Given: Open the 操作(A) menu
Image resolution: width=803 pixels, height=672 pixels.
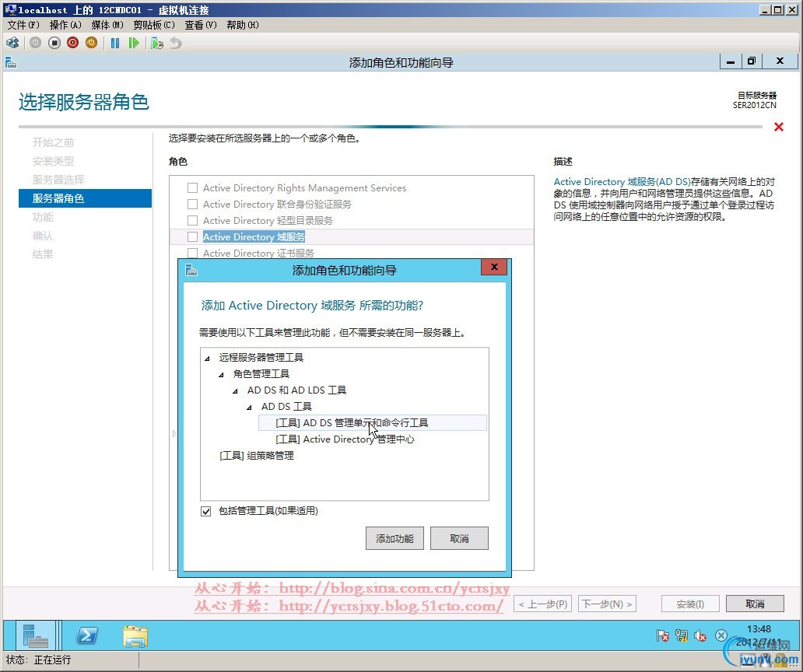Looking at the screenshot, I should [x=65, y=25].
